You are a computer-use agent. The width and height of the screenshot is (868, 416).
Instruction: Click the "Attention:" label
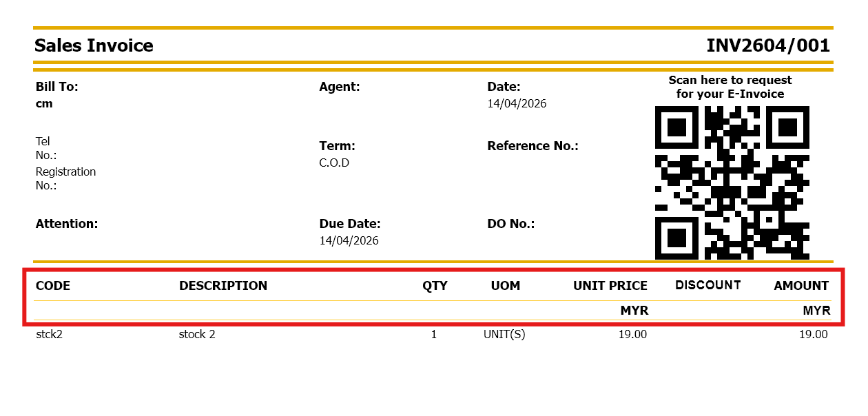[67, 224]
